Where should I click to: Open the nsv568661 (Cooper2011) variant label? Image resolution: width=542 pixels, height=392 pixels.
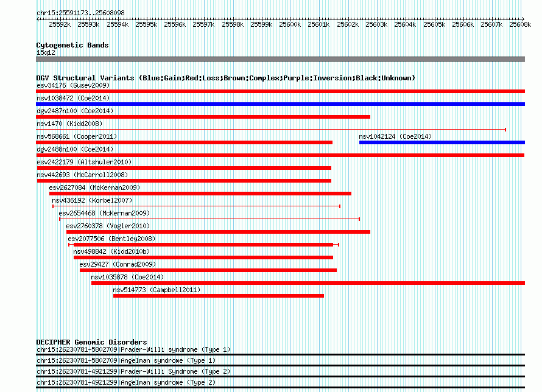[x=77, y=136]
